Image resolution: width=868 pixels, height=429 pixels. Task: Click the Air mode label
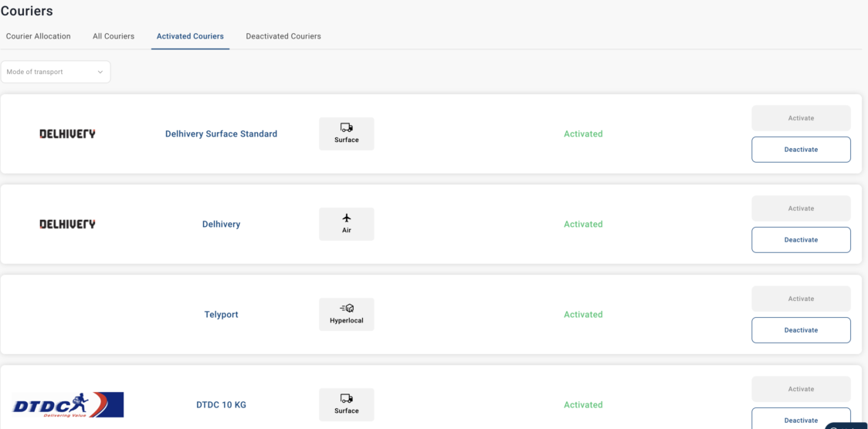coord(347,230)
